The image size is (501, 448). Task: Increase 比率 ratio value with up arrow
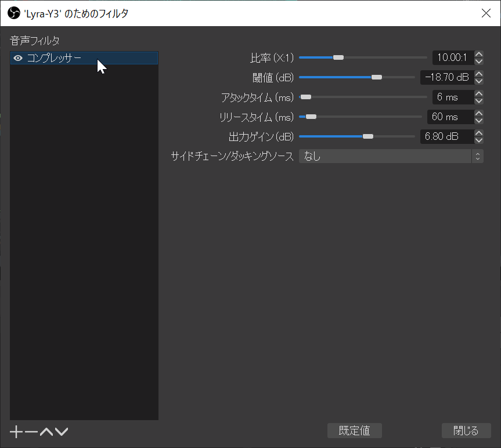(x=478, y=55)
